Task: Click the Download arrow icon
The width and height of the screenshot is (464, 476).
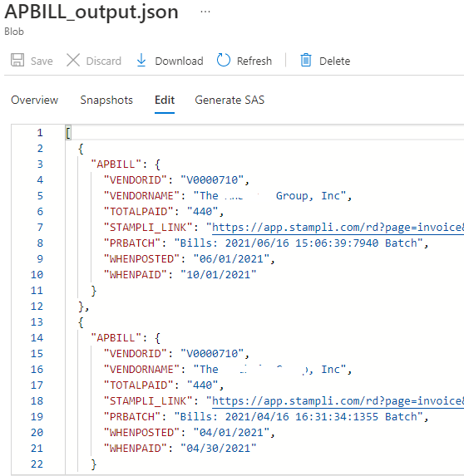Action: point(141,60)
